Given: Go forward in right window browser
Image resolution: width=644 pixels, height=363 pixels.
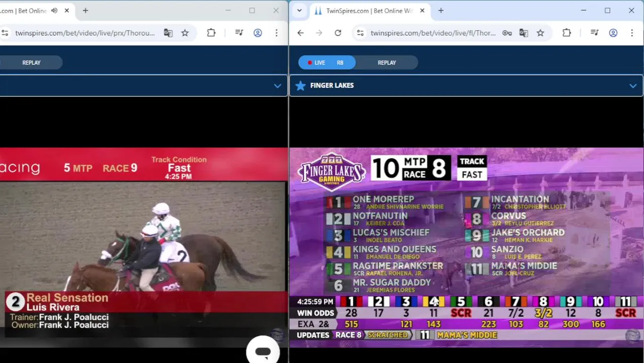Looking at the screenshot, I should 319,33.
